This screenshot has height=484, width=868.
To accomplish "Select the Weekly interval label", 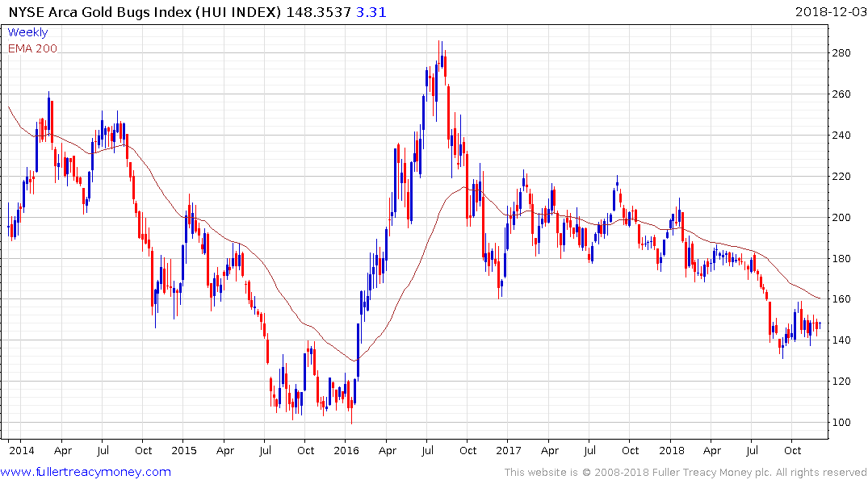I will click(27, 32).
